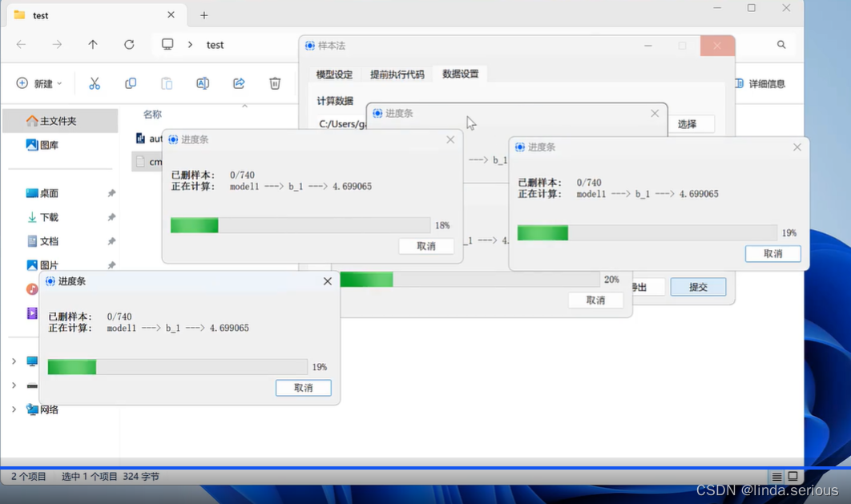Open Details (详细信息) pane button
Image resolution: width=851 pixels, height=504 pixels.
coord(760,83)
